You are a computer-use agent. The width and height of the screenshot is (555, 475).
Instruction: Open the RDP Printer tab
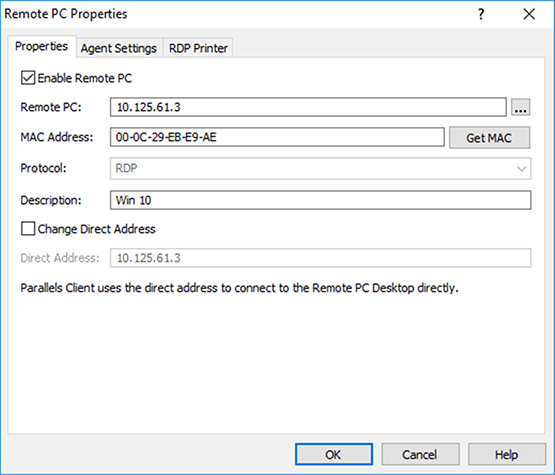[198, 48]
